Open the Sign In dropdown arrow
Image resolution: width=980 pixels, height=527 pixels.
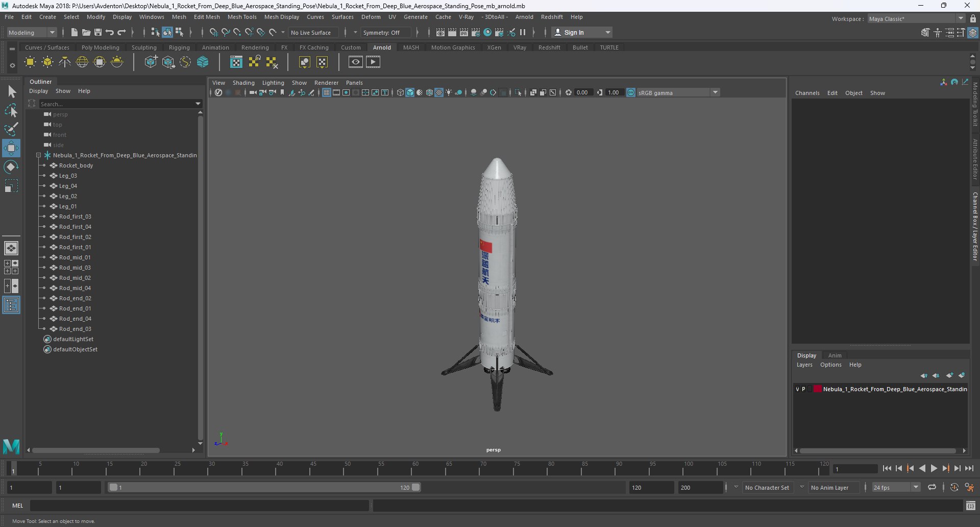click(x=608, y=32)
